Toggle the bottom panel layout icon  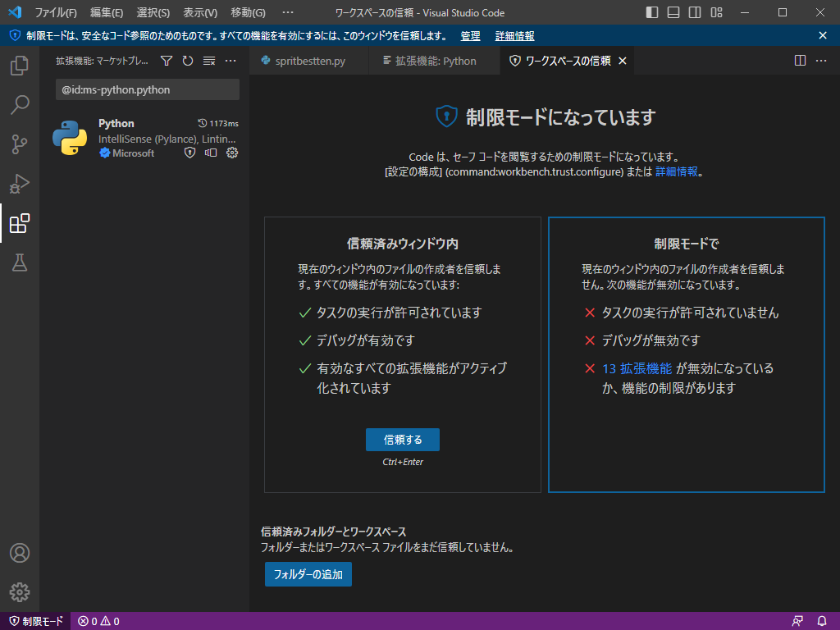673,12
